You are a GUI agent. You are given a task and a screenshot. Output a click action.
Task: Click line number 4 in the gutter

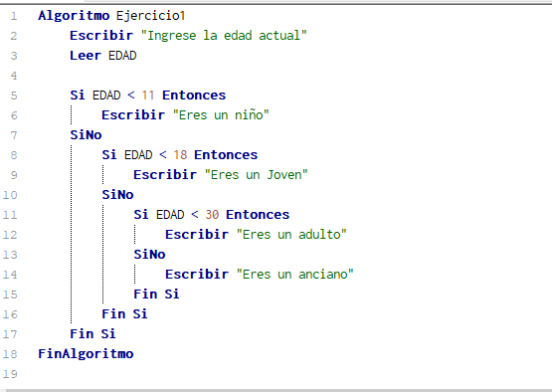pos(14,76)
